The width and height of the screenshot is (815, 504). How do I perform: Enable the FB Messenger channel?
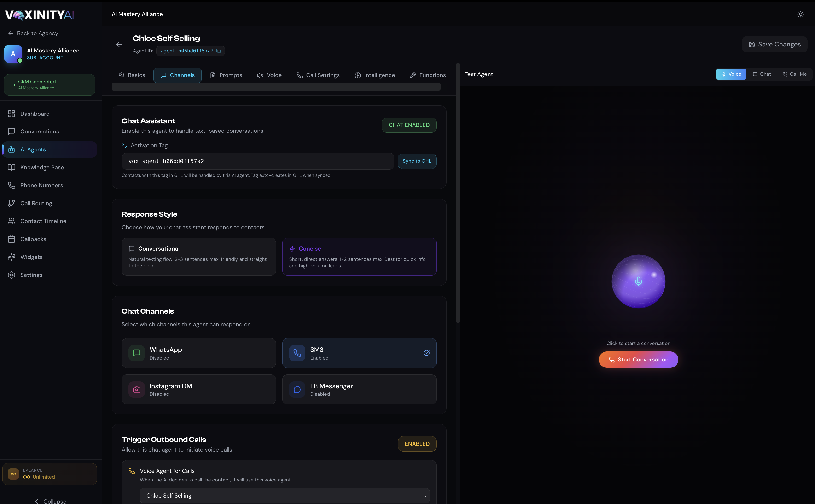click(359, 389)
